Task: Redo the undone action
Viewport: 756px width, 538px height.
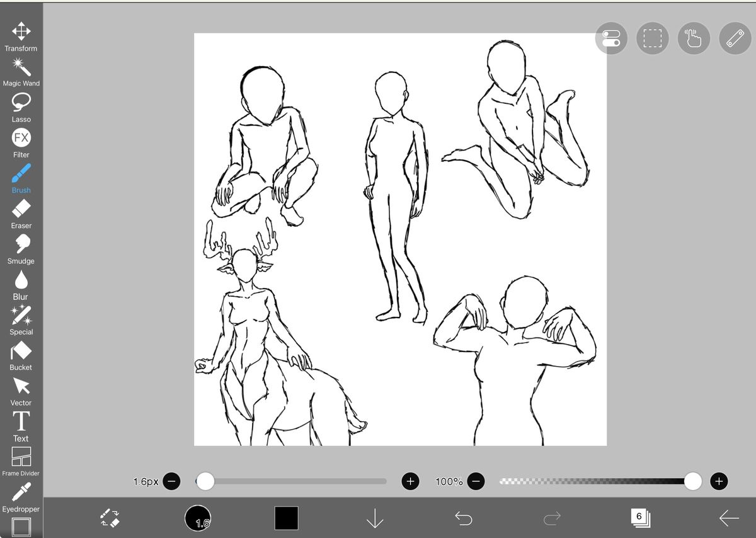Action: (552, 518)
